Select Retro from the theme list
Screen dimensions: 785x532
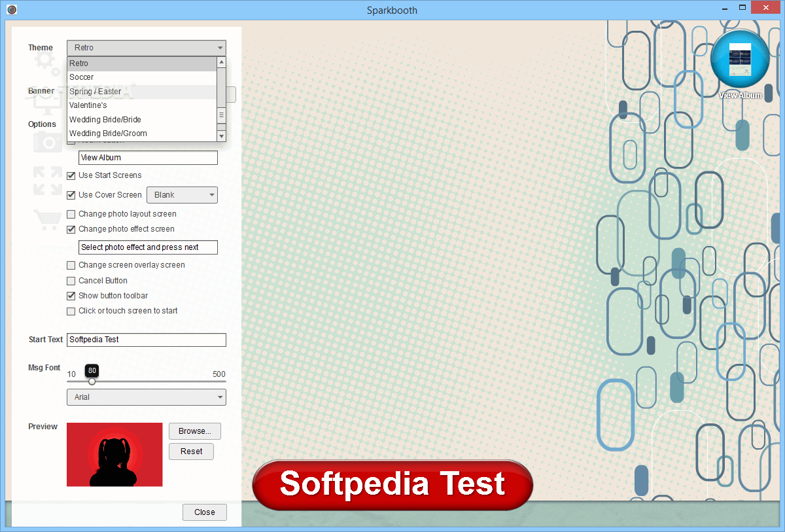[x=142, y=63]
